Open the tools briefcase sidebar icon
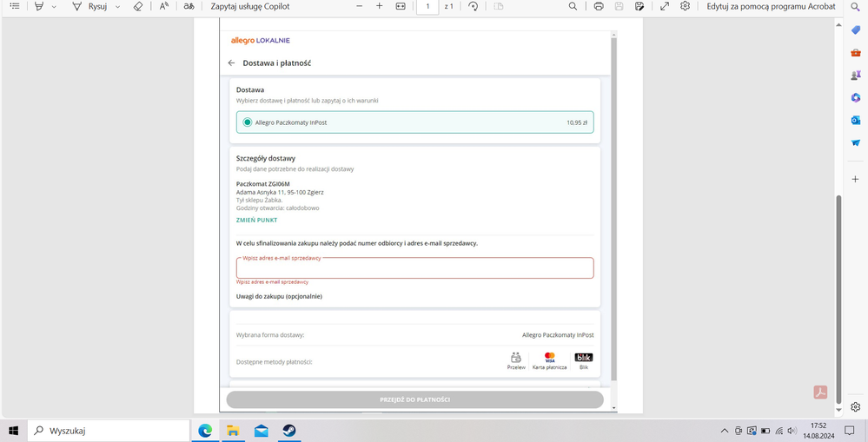 coord(855,53)
